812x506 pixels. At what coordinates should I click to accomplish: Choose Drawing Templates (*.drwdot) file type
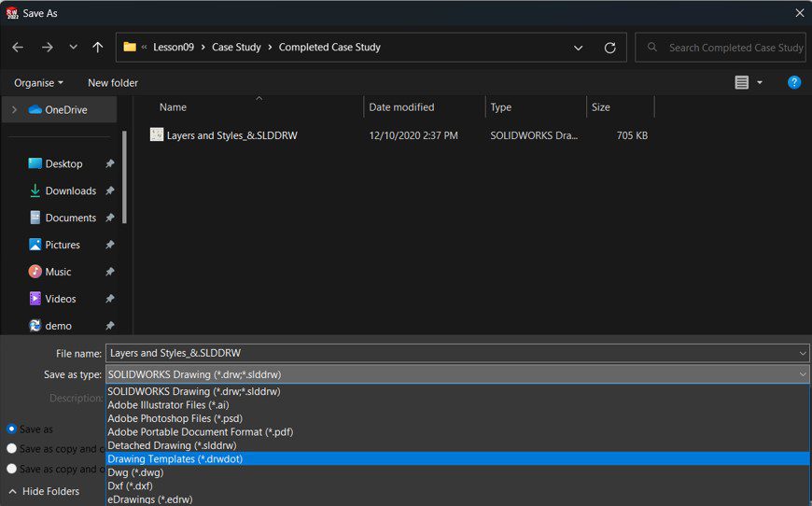[175, 459]
